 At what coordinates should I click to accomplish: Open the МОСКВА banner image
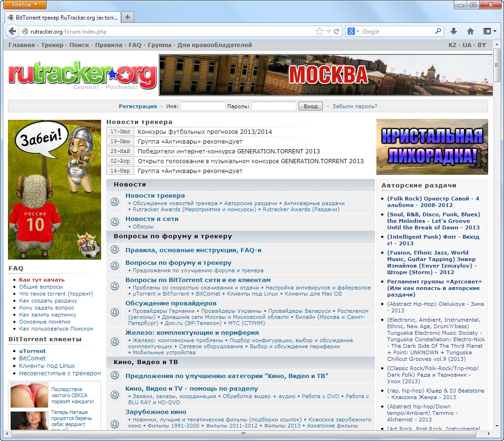coord(326,75)
